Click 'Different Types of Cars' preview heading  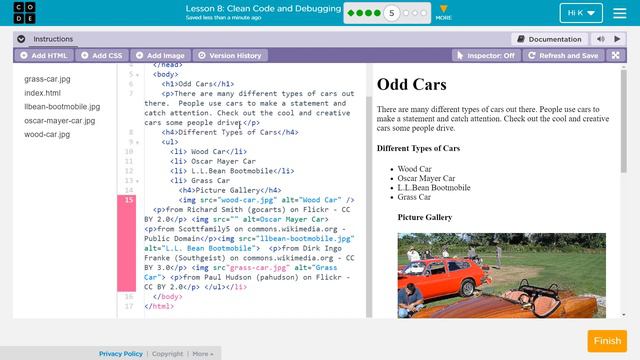tap(418, 148)
